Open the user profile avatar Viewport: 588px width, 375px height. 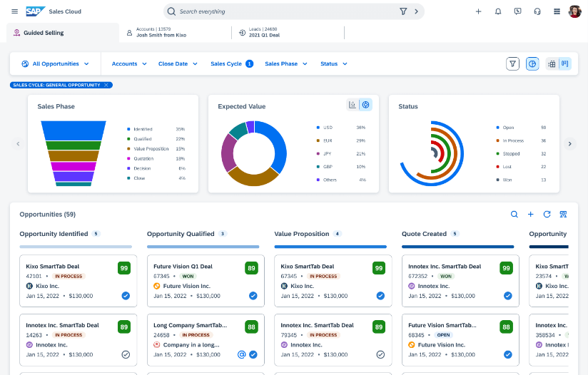[574, 11]
